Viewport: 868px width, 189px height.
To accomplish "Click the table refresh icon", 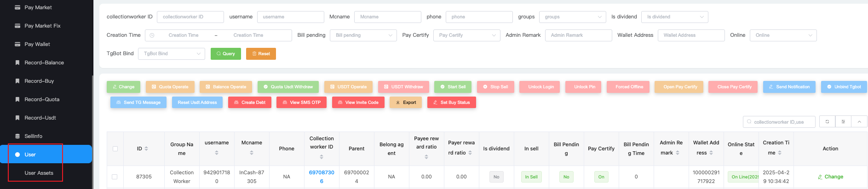I will click(x=827, y=122).
